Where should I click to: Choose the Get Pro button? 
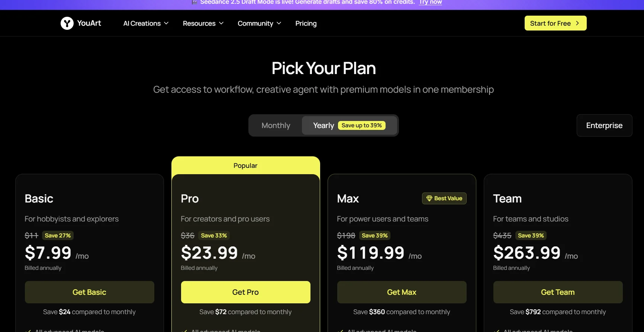pyautogui.click(x=245, y=292)
